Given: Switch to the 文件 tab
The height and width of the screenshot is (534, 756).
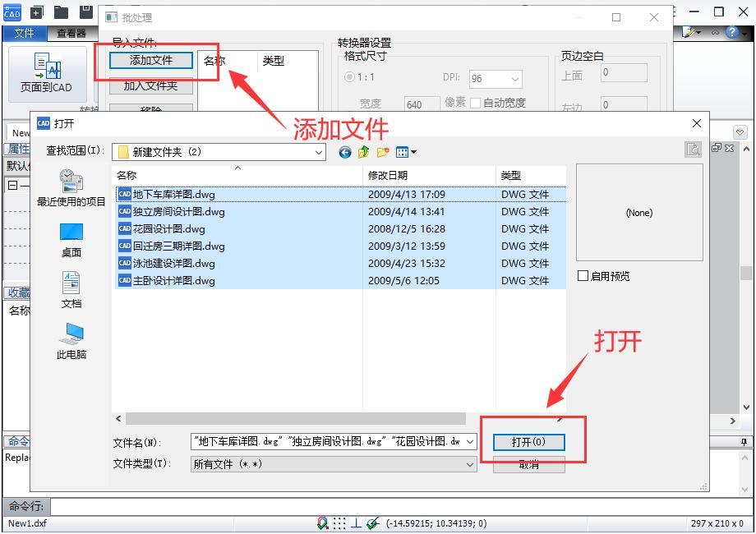Looking at the screenshot, I should (25, 34).
